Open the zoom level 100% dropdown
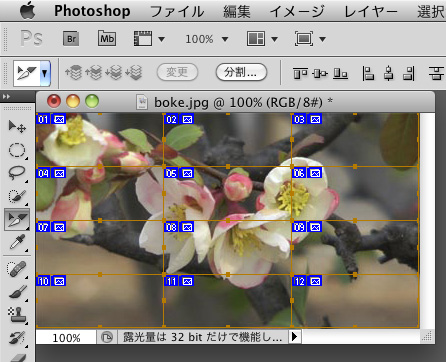 click(x=207, y=39)
